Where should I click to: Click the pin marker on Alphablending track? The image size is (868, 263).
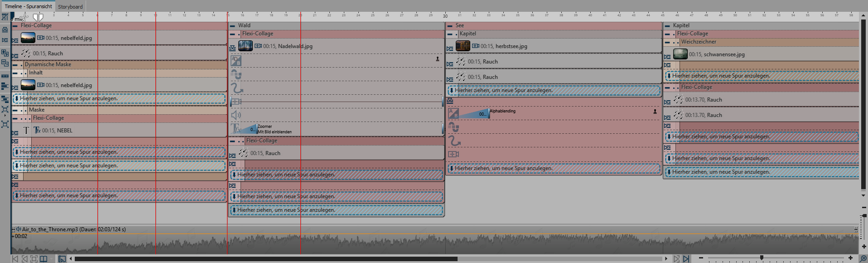pyautogui.click(x=655, y=112)
